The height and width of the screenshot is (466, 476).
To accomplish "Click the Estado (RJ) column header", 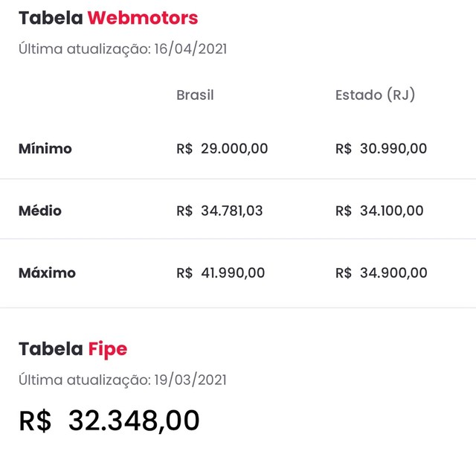I will click(375, 95).
